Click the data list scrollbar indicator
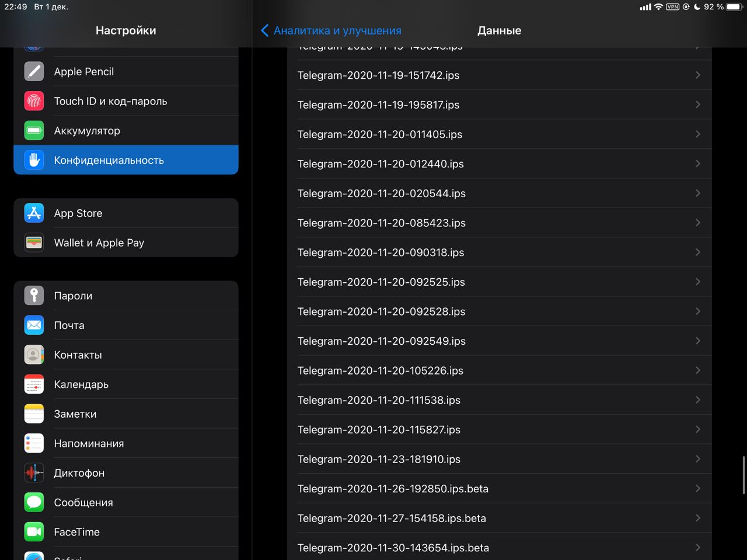The height and width of the screenshot is (560, 747). [x=743, y=475]
